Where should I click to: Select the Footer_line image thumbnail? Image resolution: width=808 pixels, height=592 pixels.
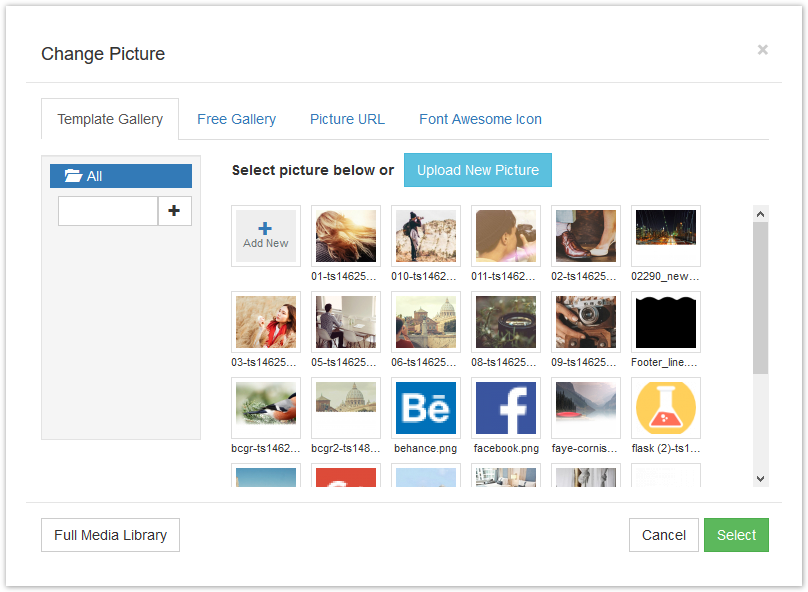coord(665,322)
